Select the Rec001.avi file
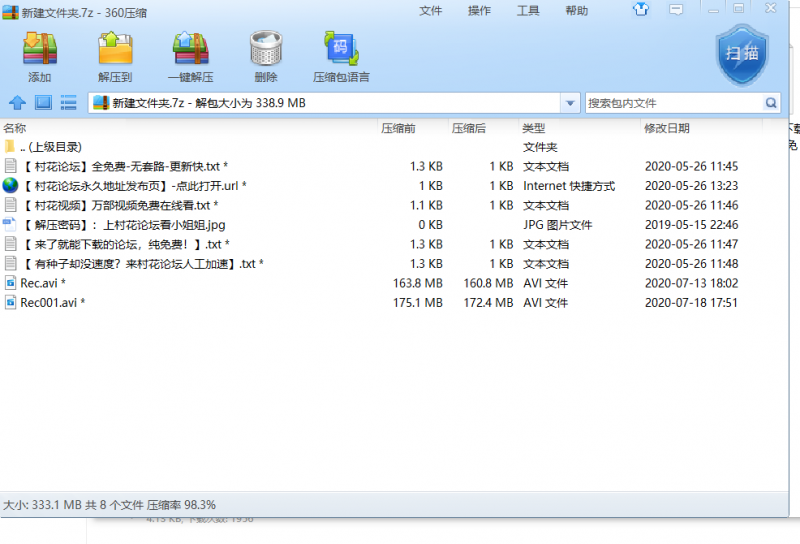The width and height of the screenshot is (800, 544). pyautogui.click(x=52, y=303)
